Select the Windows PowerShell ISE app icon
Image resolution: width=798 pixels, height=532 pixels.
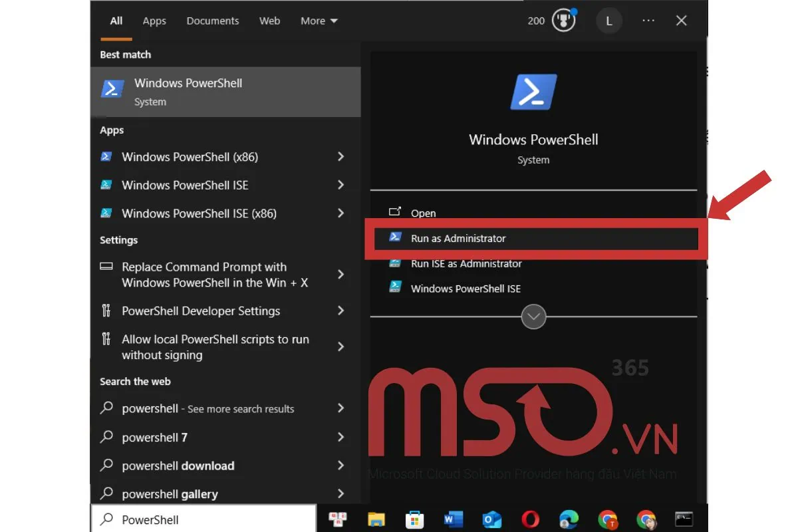pos(106,185)
